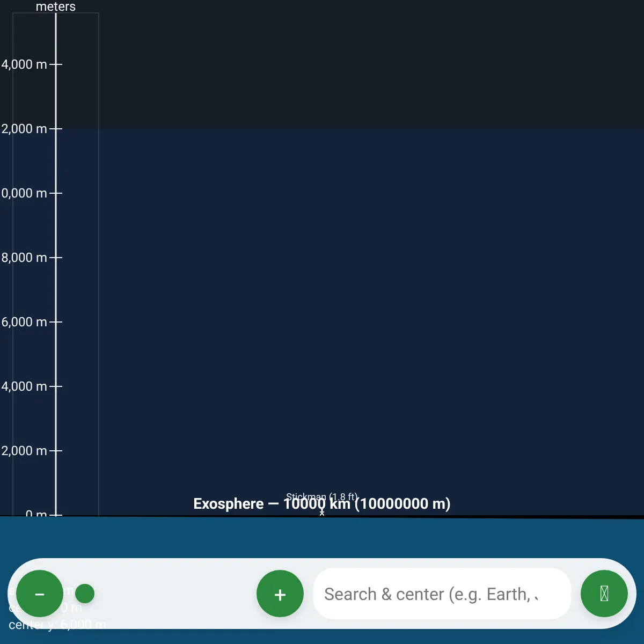Image resolution: width=644 pixels, height=644 pixels.
Task: Select the 6,000 m axis label
Action: (24, 322)
